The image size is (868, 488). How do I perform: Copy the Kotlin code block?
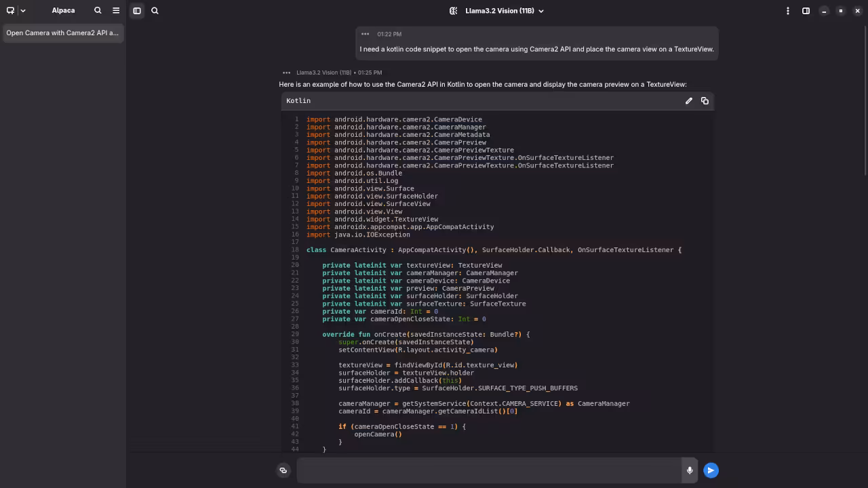point(705,101)
